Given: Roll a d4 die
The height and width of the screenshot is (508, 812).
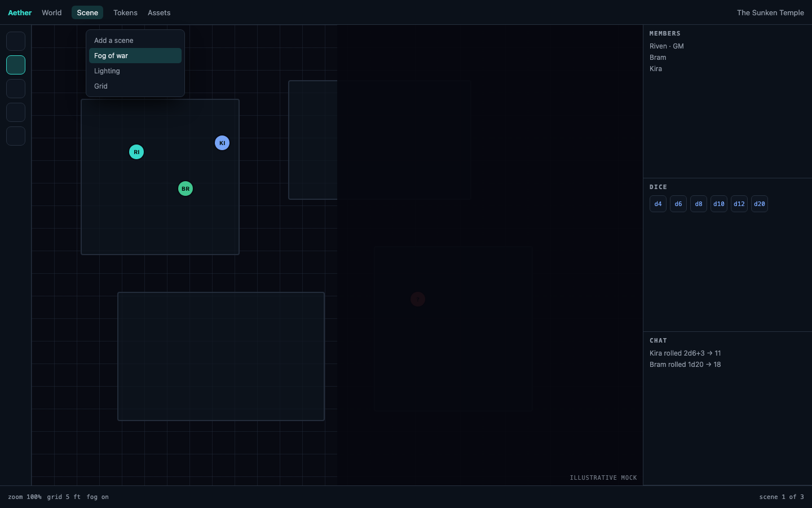Looking at the screenshot, I should [658, 204].
